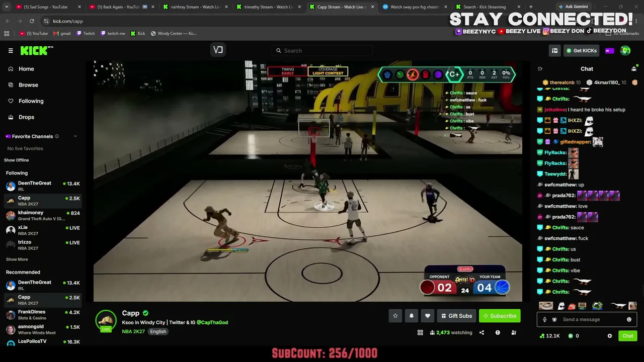The width and height of the screenshot is (644, 362).
Task: Click the Ask Gemini button
Action: point(573,7)
